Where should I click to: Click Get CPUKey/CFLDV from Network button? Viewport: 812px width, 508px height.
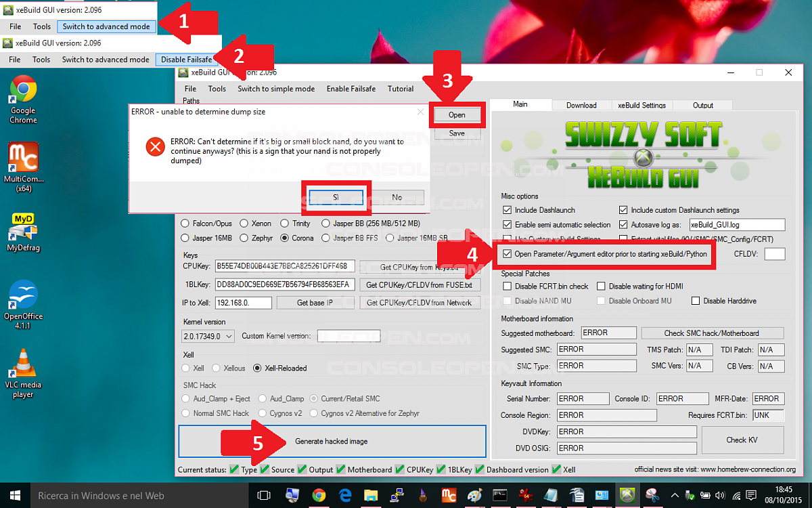(x=420, y=303)
